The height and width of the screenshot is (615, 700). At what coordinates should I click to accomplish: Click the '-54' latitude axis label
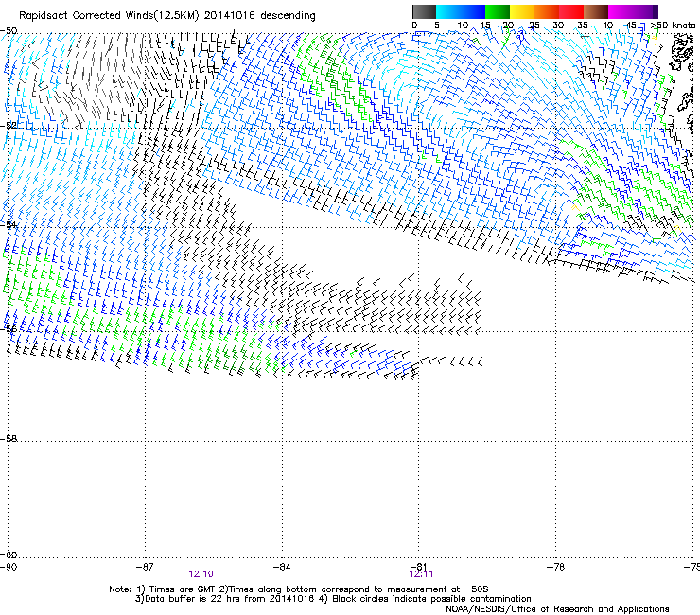9,224
